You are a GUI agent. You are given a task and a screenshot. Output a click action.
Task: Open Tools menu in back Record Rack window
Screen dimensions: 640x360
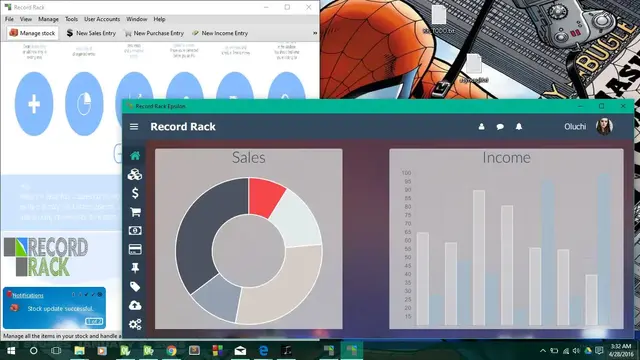point(71,19)
